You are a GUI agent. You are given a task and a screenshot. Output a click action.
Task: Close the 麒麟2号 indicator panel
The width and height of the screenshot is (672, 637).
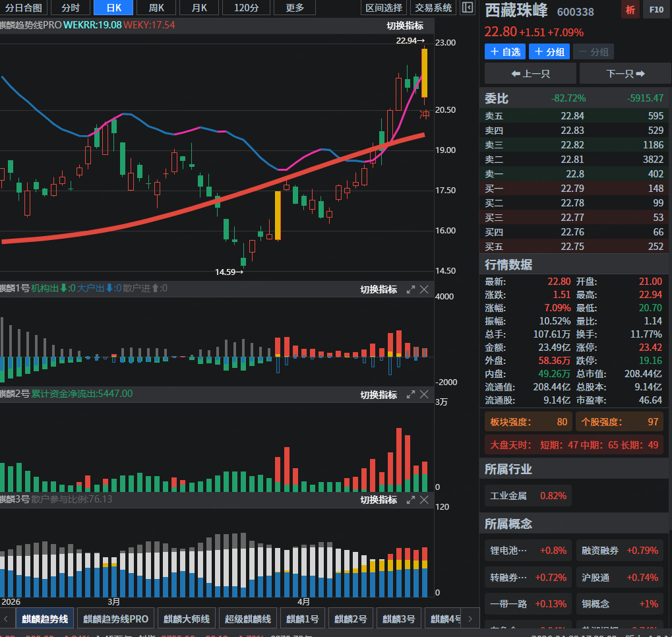(424, 395)
